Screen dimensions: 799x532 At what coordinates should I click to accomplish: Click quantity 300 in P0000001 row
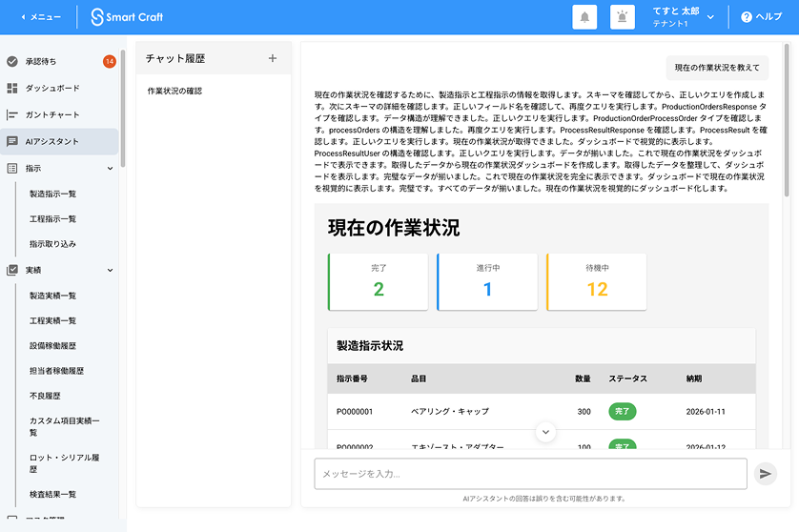(584, 411)
